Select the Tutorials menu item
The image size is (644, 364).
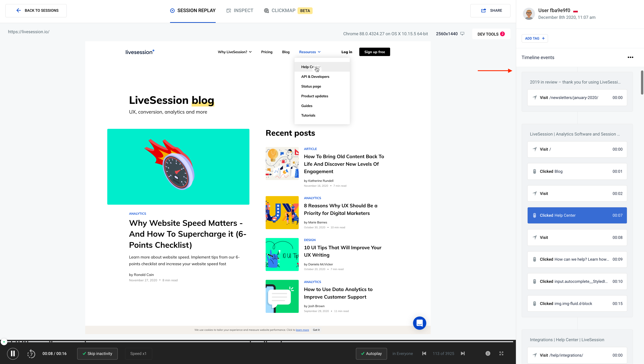pos(308,115)
